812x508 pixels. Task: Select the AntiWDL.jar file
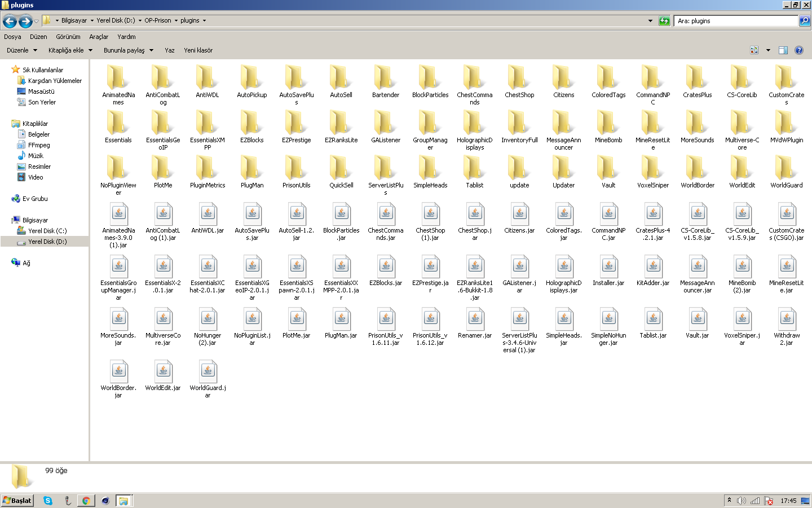(x=208, y=218)
